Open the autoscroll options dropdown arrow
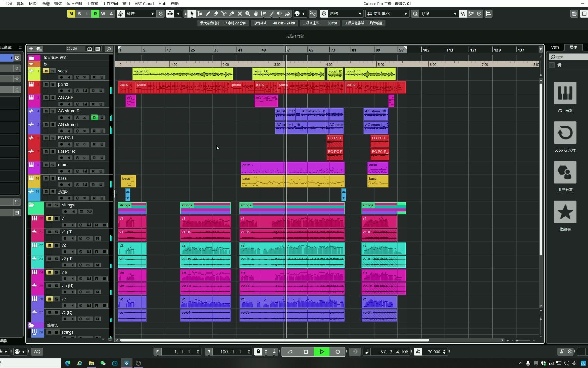This screenshot has width=588, height=368. (178, 14)
